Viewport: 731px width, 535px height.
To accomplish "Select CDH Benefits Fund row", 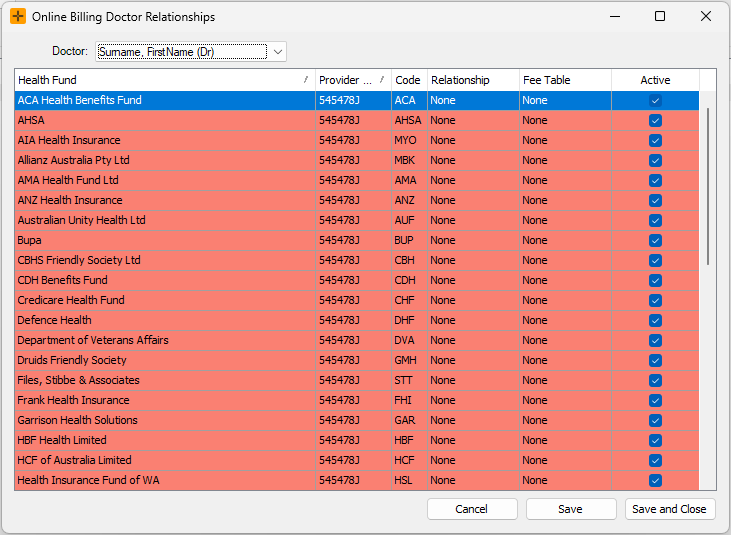I will coord(357,280).
